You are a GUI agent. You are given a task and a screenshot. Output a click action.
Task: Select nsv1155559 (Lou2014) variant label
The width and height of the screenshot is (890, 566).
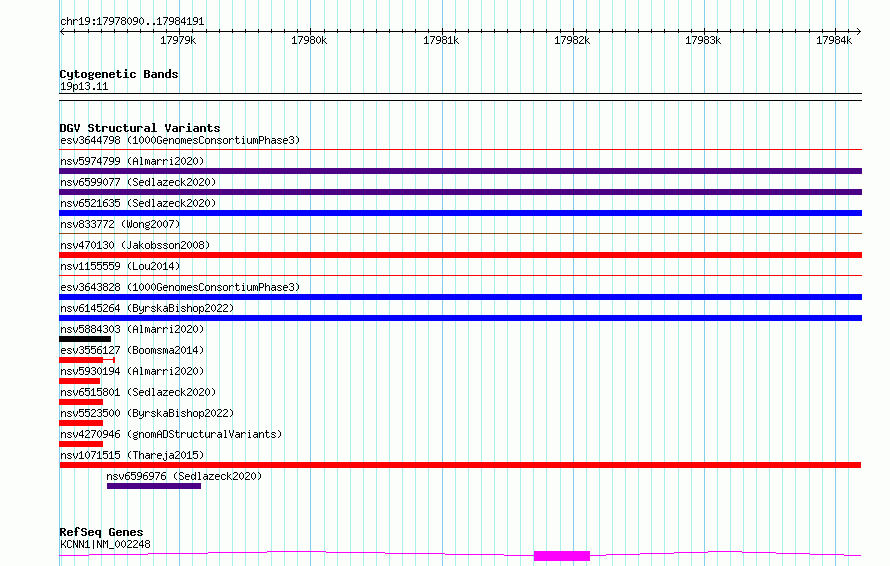point(120,266)
